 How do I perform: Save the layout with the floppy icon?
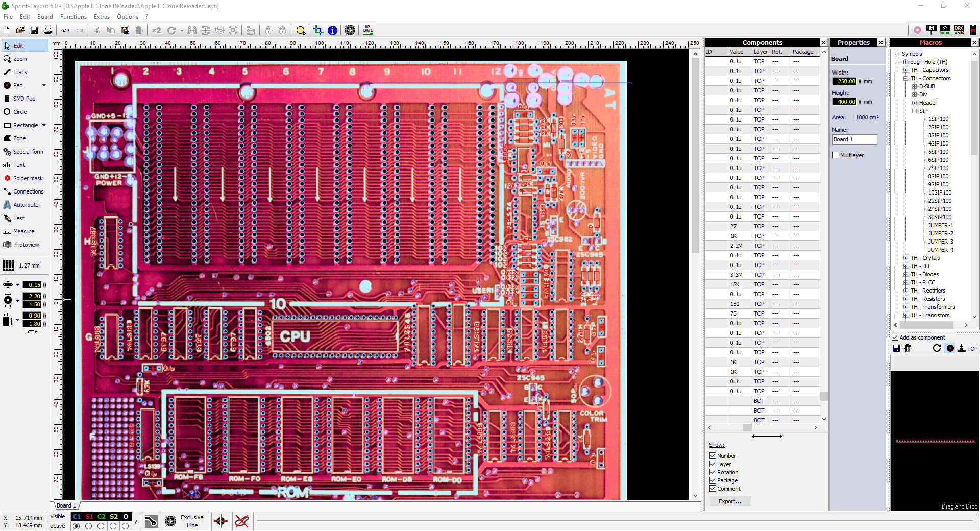pos(34,30)
